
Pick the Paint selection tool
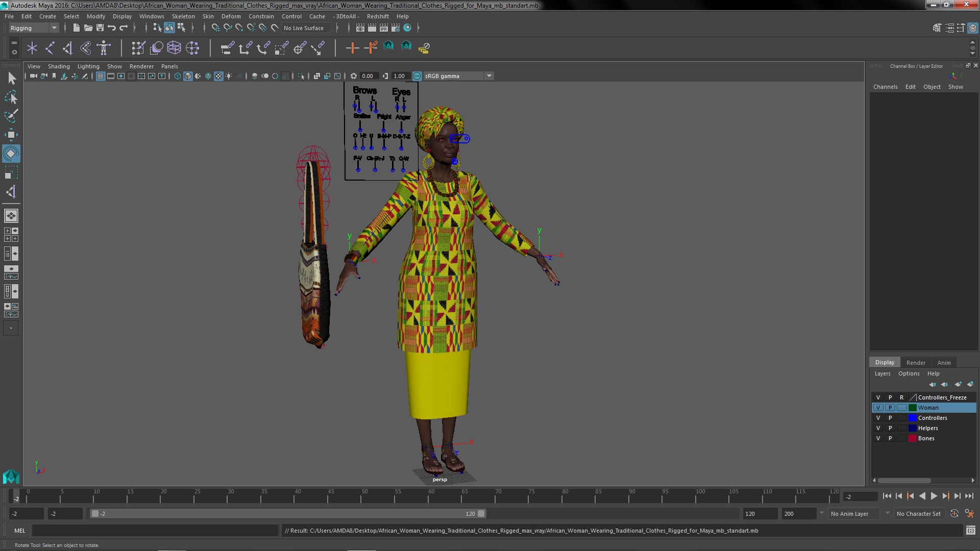[x=11, y=116]
